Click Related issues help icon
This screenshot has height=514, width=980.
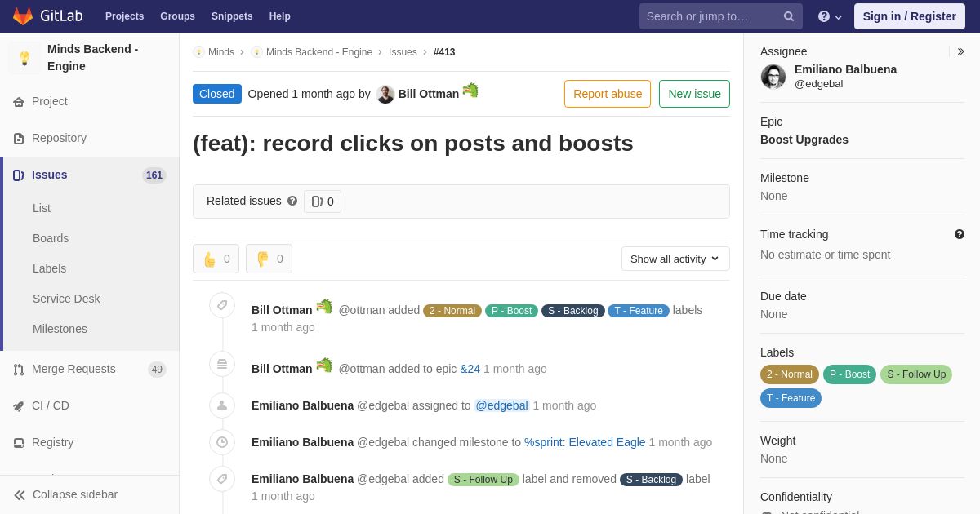(292, 201)
